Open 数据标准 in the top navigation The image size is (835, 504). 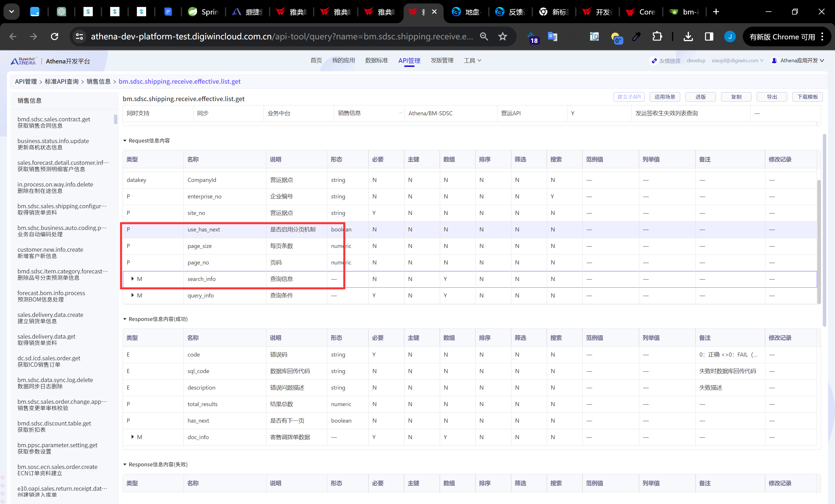coord(377,60)
